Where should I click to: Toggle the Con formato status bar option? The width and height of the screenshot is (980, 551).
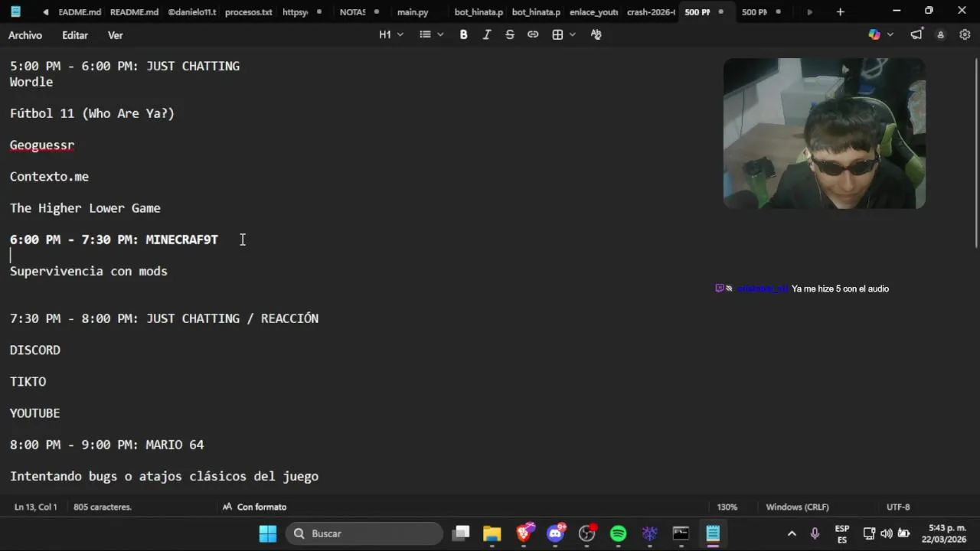tap(254, 507)
